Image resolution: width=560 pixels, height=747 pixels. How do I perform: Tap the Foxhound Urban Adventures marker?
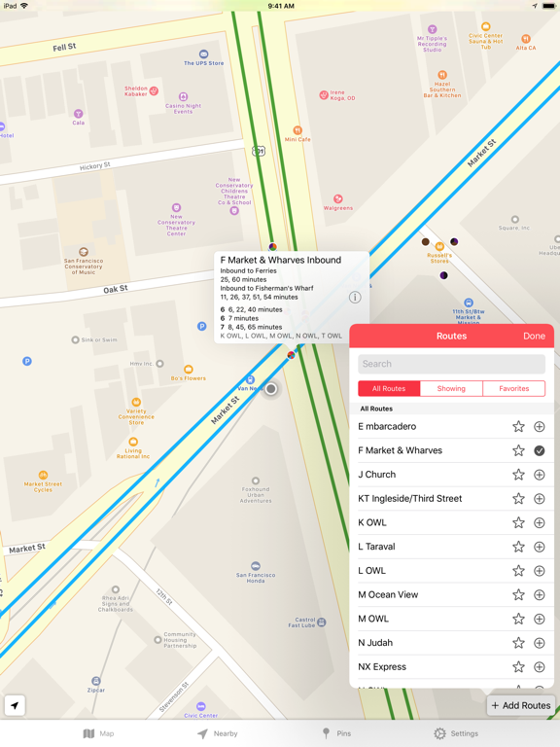[256, 480]
